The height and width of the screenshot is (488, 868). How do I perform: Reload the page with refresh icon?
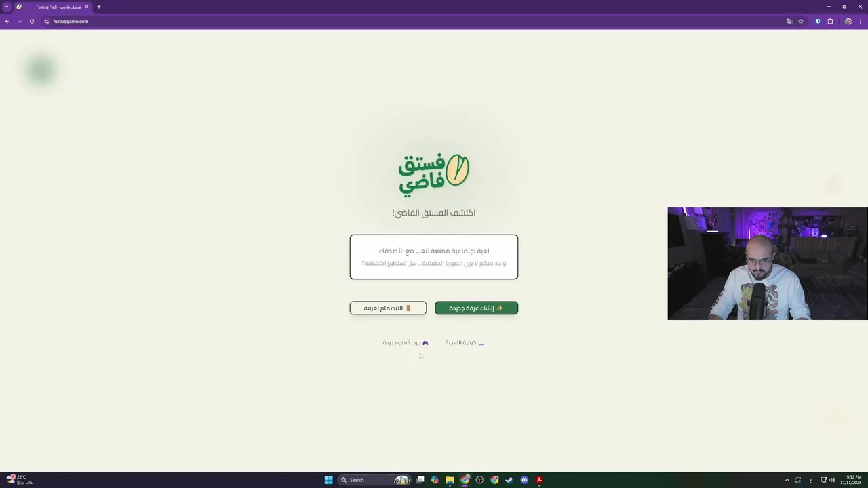click(x=32, y=22)
